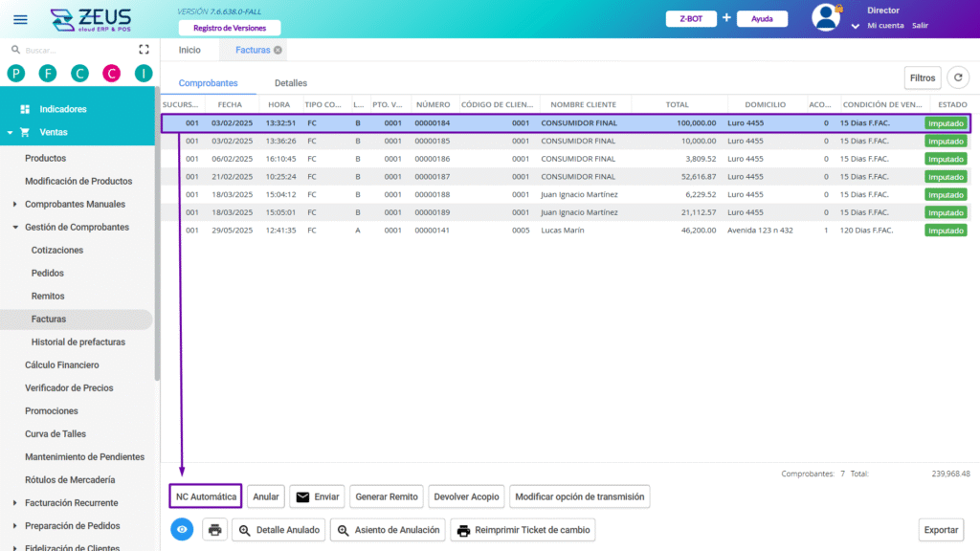Open Modificación de Productos

pos(78,181)
